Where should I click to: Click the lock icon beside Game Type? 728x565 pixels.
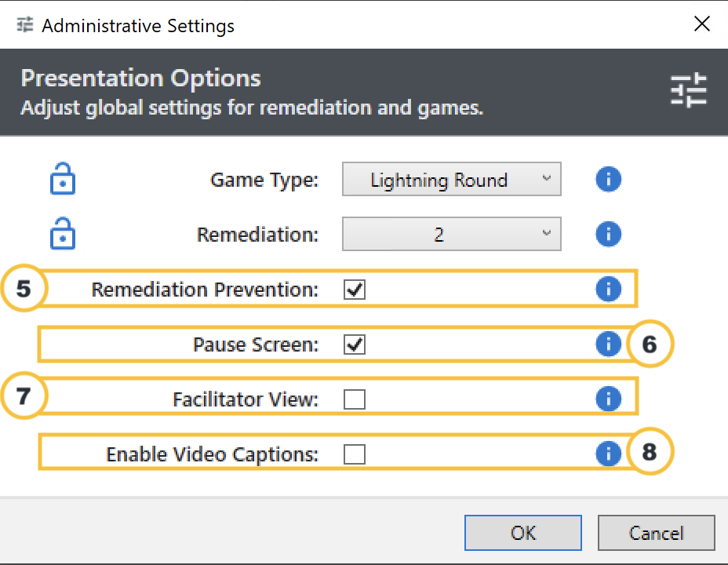[63, 180]
